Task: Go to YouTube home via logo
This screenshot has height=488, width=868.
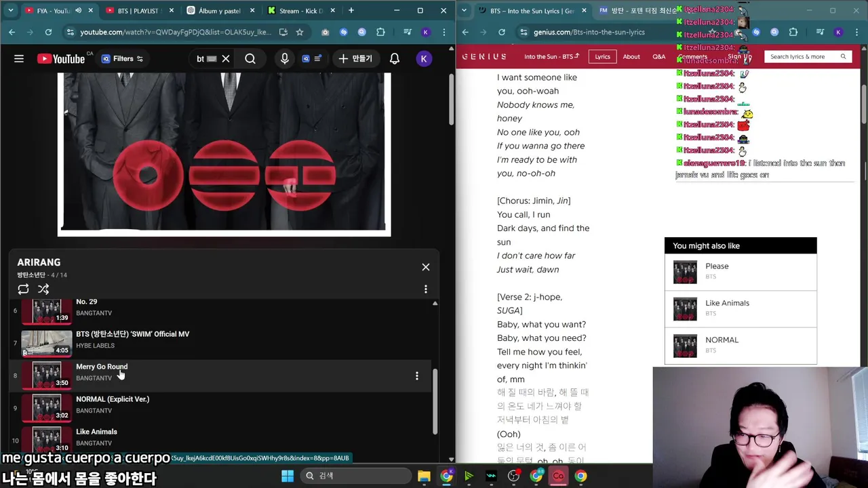Action: tap(61, 59)
